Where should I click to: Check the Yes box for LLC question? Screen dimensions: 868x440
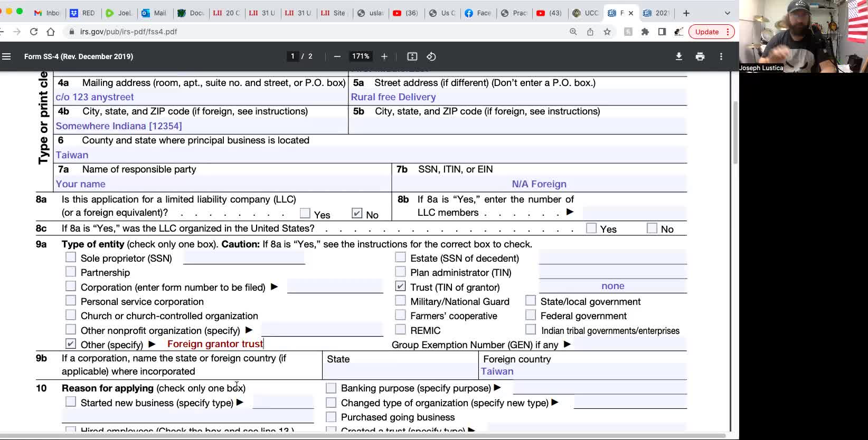[x=305, y=213]
